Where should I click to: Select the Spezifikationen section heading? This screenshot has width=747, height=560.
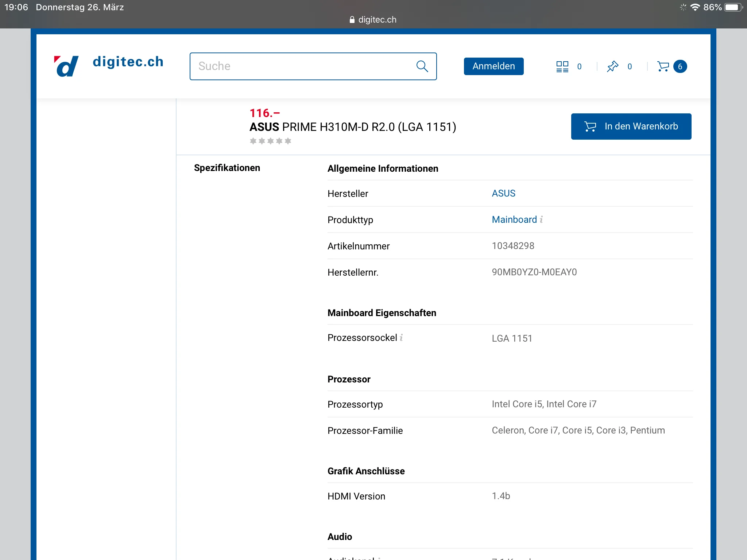pos(227,168)
